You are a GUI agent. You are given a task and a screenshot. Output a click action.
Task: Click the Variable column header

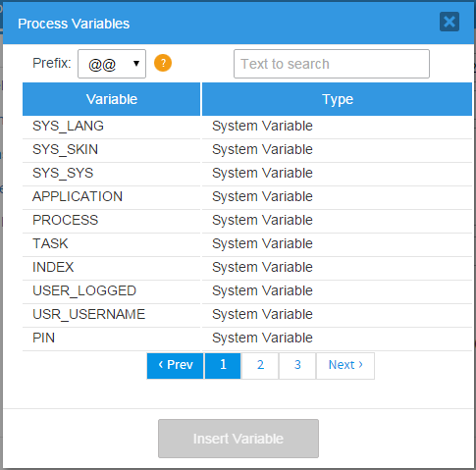[x=111, y=99]
